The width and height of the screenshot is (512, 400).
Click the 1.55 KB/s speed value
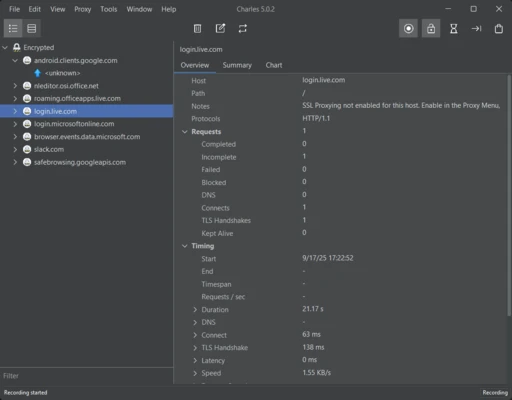click(317, 373)
